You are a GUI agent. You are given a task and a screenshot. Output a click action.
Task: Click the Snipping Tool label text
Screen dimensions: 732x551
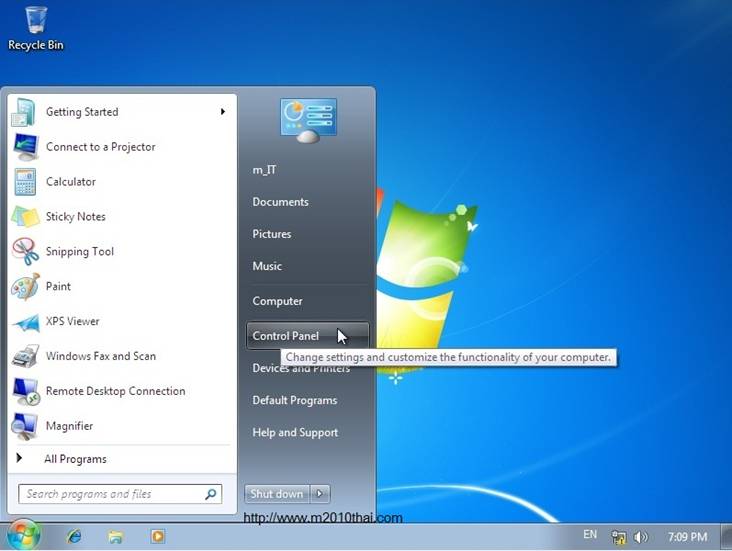click(x=80, y=251)
